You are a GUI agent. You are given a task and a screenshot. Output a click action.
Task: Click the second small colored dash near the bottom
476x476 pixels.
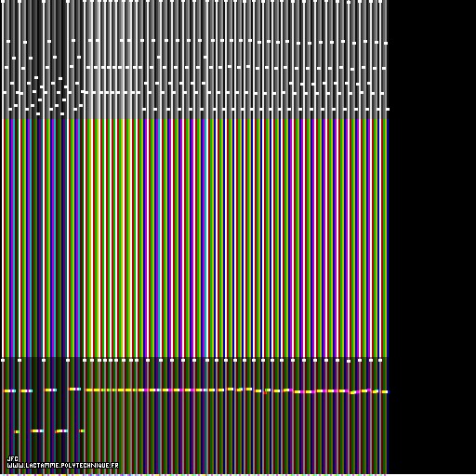[x=37, y=430]
